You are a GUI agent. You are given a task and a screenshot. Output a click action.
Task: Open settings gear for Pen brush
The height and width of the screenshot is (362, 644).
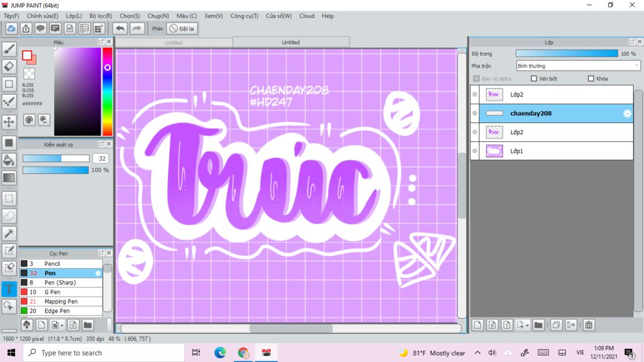click(97, 273)
